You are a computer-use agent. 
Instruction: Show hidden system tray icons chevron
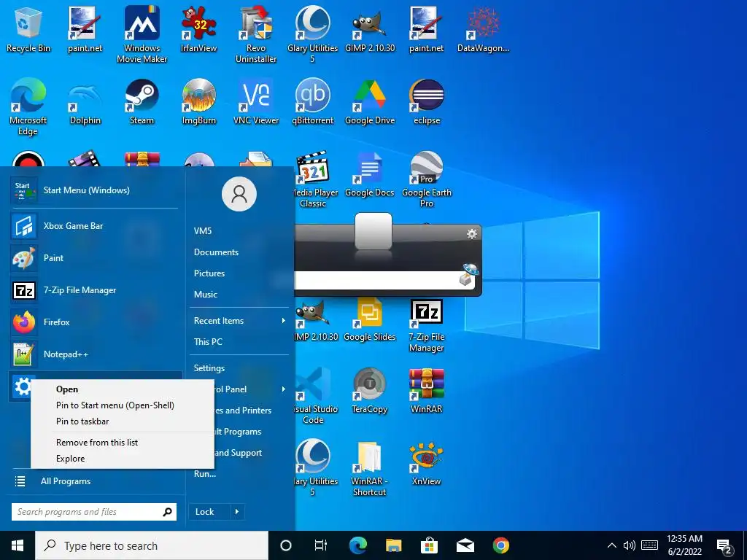(612, 545)
